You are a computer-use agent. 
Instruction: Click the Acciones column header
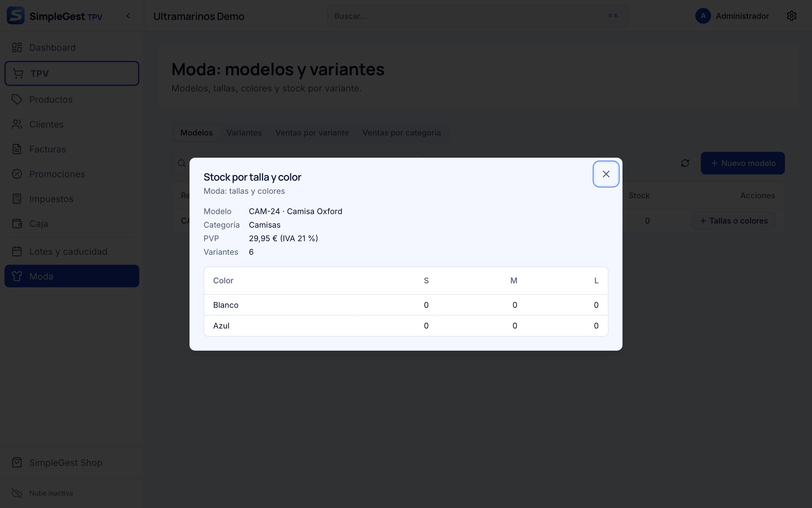[757, 195]
